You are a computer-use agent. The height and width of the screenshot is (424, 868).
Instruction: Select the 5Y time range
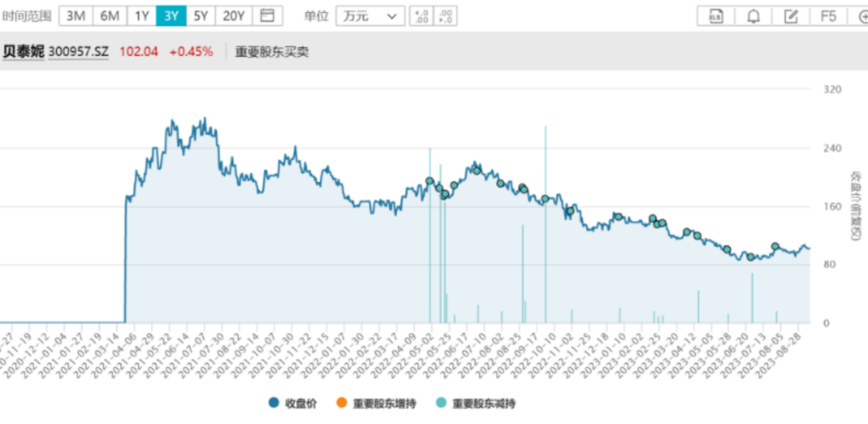tap(202, 15)
